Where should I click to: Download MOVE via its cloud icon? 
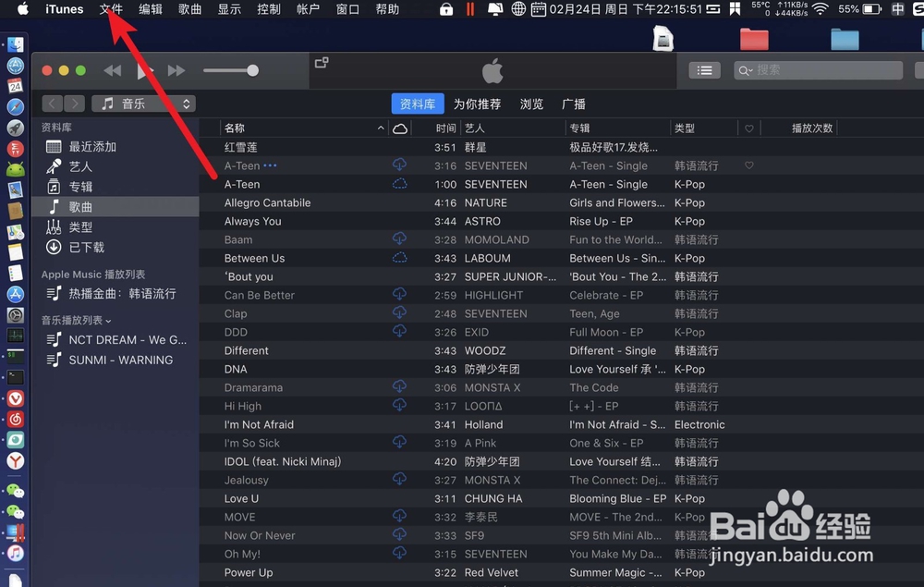[399, 516]
